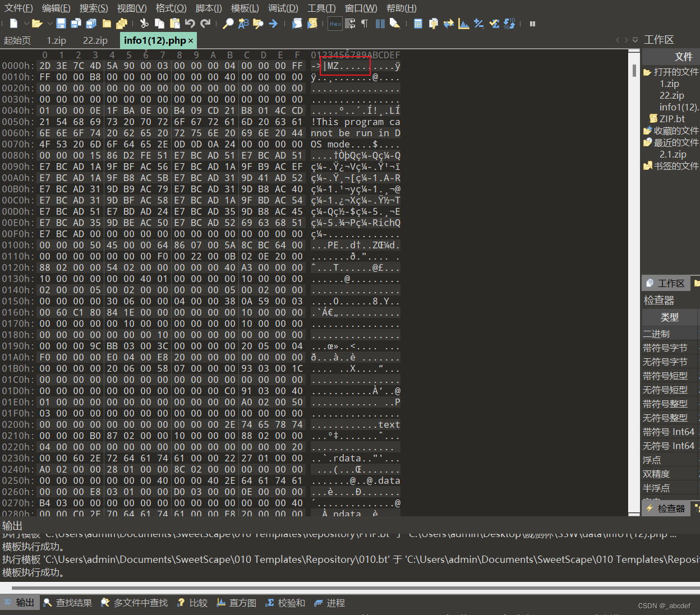Cut selection with the scissors icon
This screenshot has height=615, width=700.
(x=144, y=24)
